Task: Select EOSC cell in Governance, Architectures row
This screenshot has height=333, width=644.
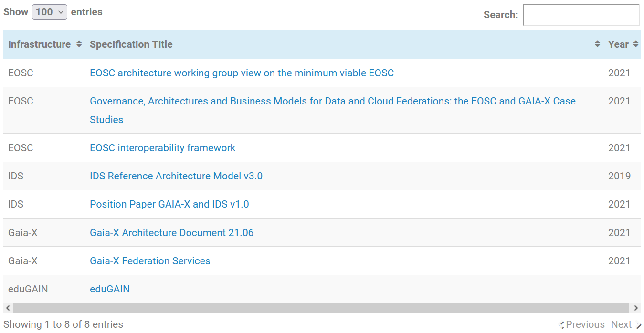Action: pos(21,101)
